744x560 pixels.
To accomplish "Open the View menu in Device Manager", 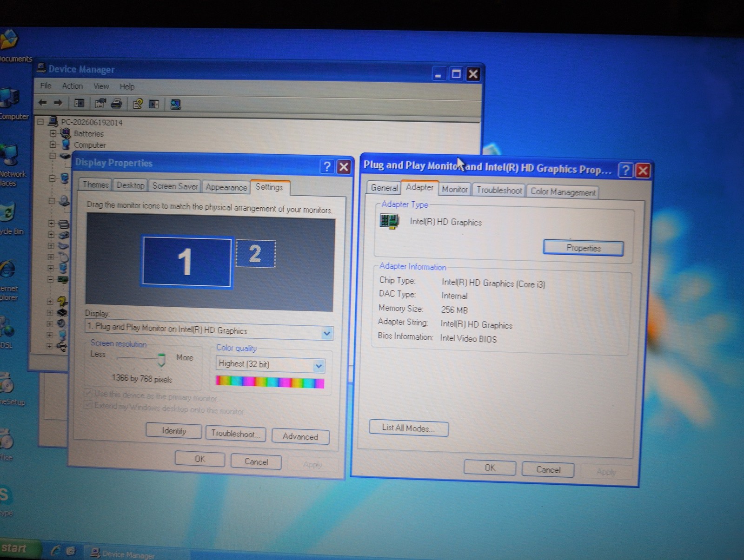I will coord(101,86).
